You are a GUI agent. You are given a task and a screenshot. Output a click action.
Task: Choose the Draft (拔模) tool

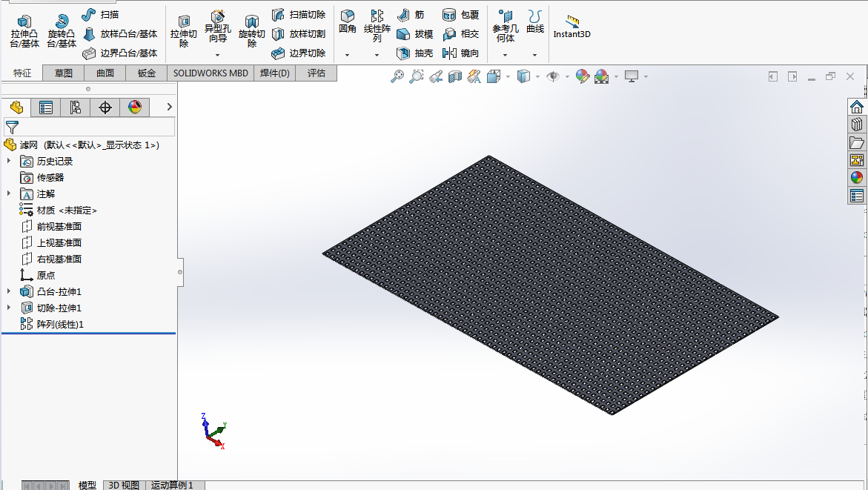click(415, 34)
